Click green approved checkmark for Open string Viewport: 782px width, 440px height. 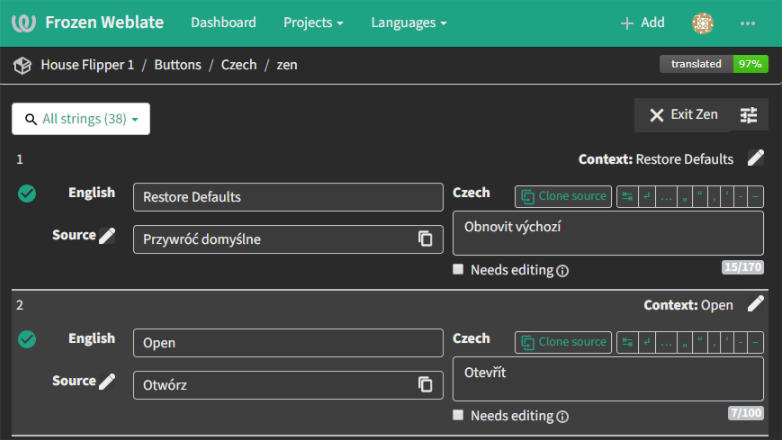point(27,339)
